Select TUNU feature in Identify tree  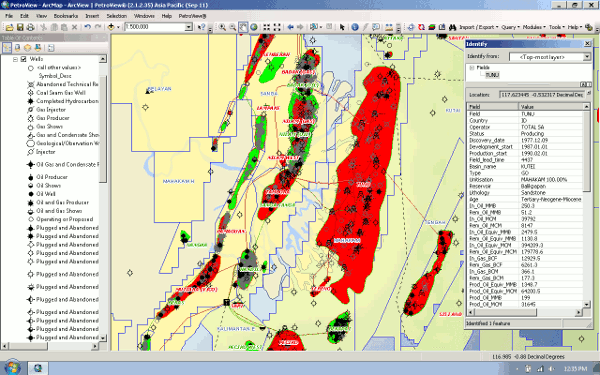click(x=492, y=75)
